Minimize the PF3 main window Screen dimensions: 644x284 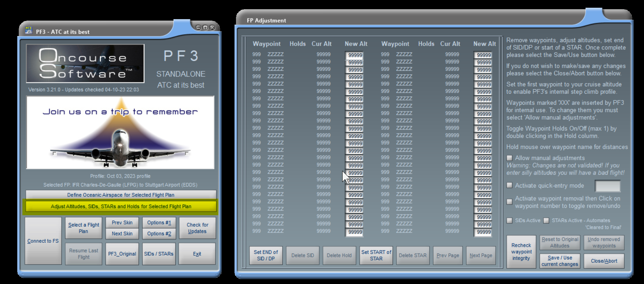pos(198,28)
